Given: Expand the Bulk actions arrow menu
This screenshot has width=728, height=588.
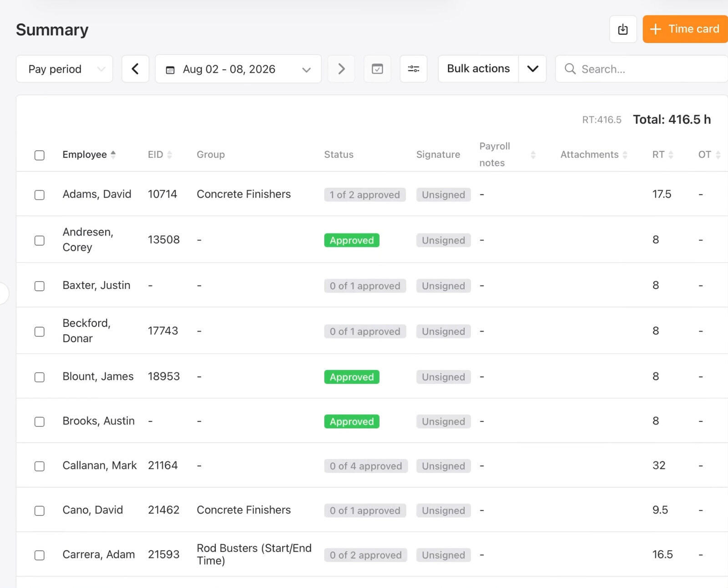Looking at the screenshot, I should click(x=532, y=69).
